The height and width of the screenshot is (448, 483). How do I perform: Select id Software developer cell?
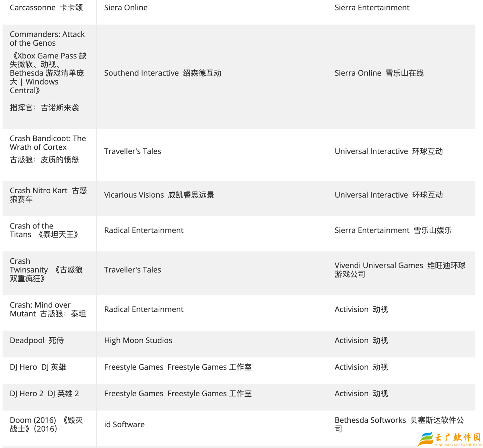coord(124,425)
